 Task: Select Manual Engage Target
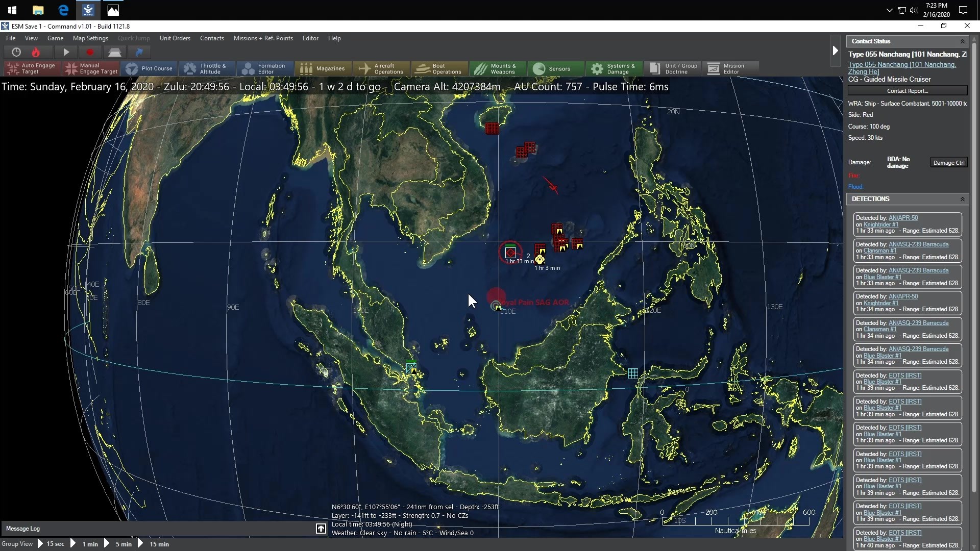pos(91,68)
